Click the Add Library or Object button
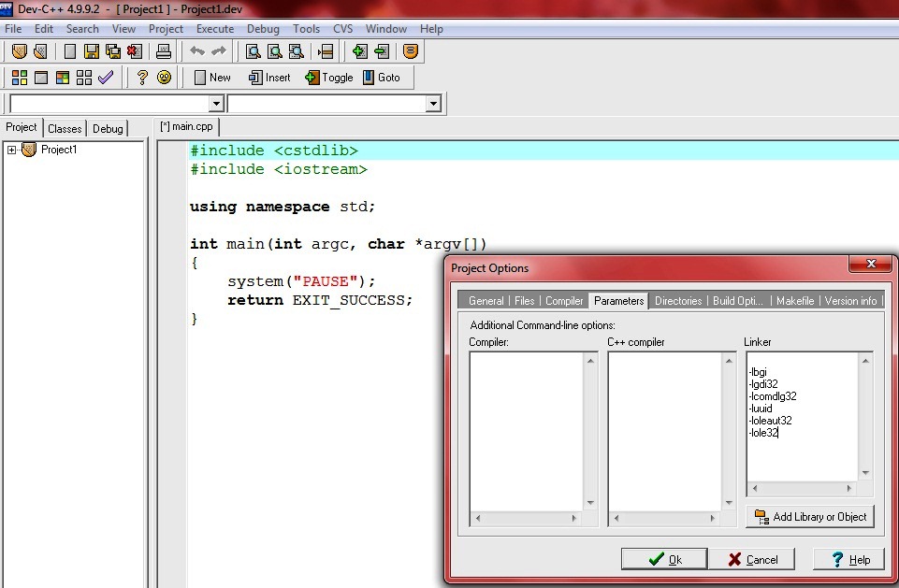 [811, 517]
